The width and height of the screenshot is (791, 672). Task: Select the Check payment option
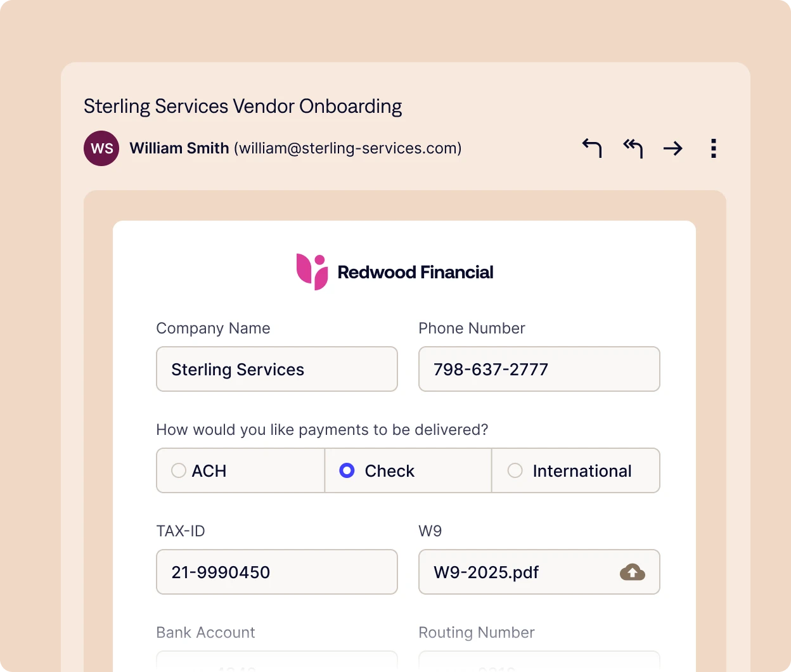(347, 470)
